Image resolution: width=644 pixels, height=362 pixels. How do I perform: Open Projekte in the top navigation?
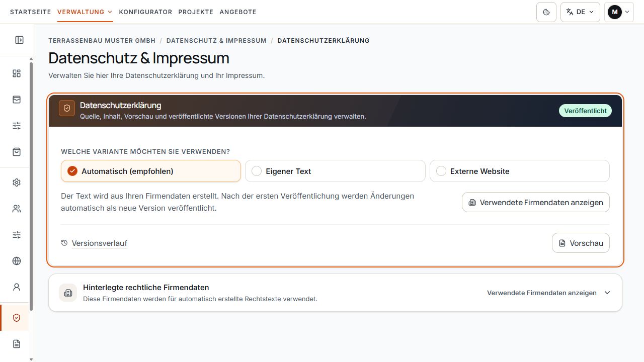[x=196, y=12]
